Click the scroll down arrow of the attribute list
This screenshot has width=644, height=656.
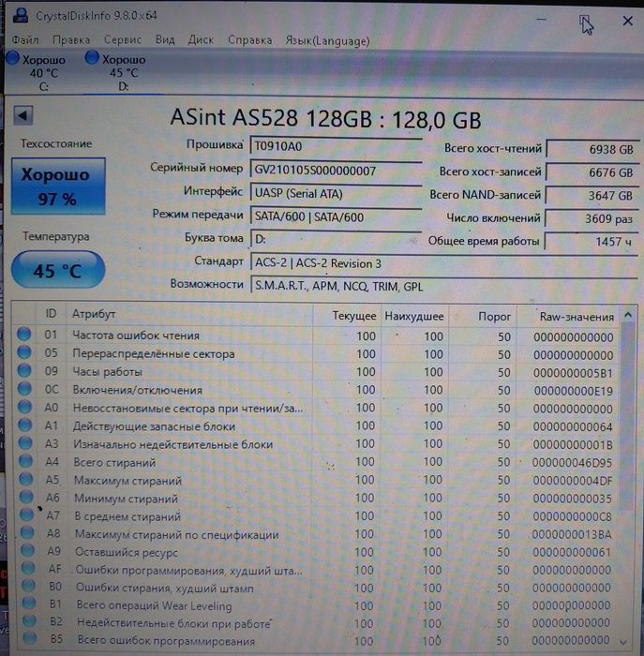(623, 641)
